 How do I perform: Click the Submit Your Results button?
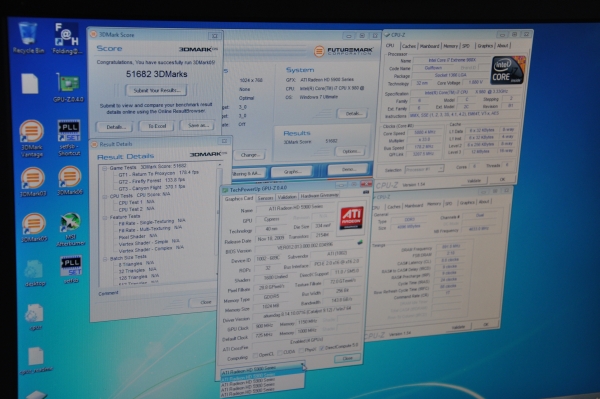[x=157, y=90]
